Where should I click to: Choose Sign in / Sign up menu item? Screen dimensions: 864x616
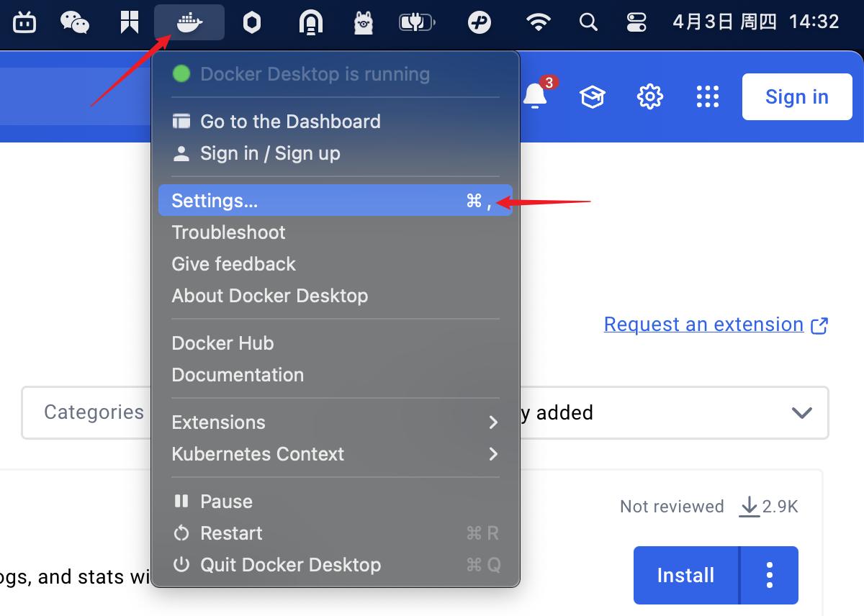click(x=336, y=153)
